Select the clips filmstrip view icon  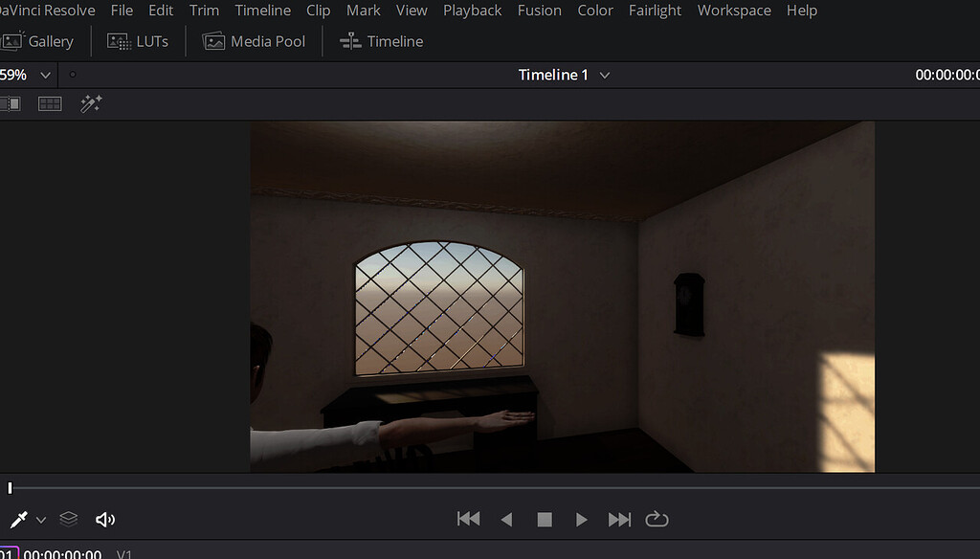pos(11,103)
